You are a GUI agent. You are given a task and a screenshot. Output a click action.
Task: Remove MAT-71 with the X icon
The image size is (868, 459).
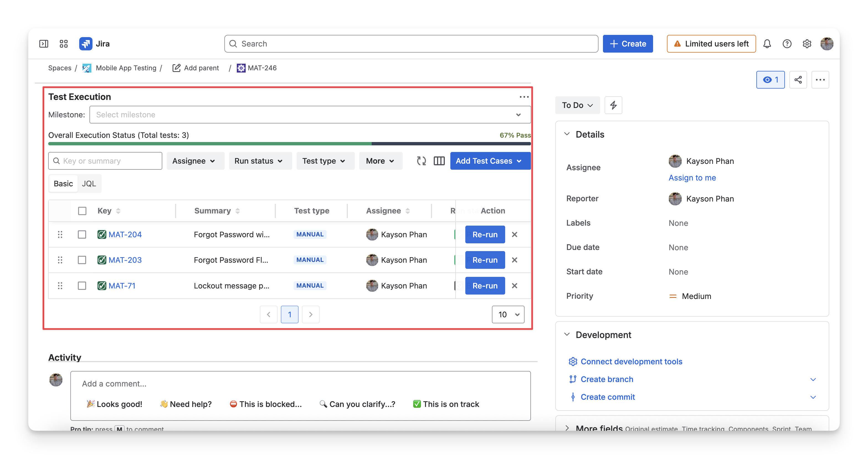click(515, 286)
